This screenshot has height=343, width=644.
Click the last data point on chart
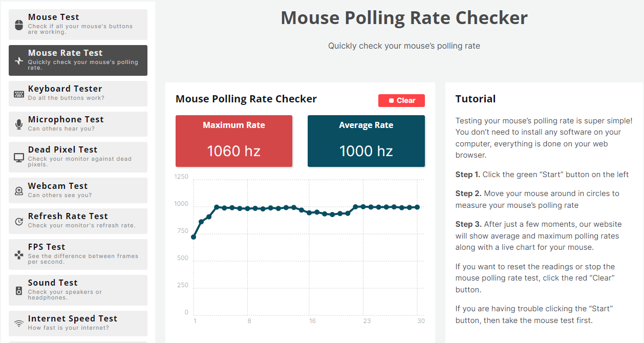pos(417,207)
